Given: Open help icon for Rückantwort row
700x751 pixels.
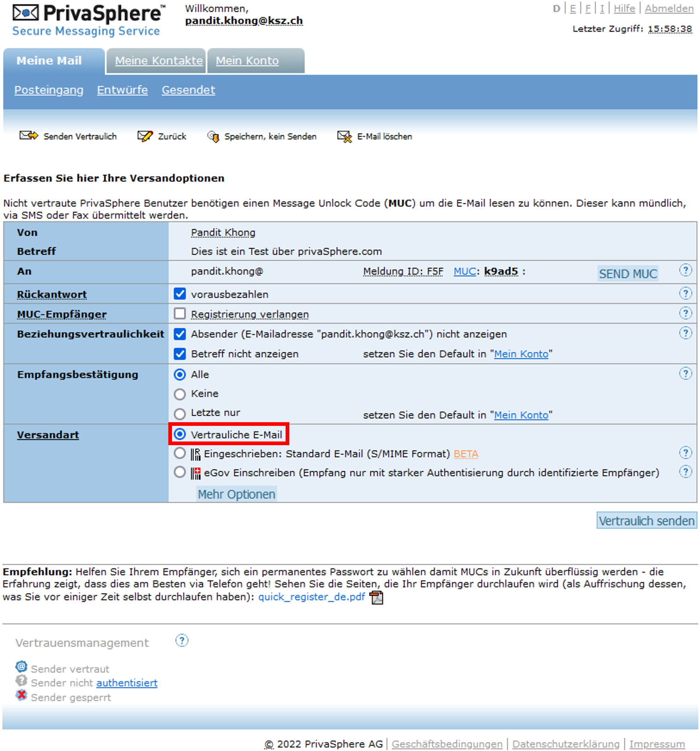Looking at the screenshot, I should coord(685,293).
